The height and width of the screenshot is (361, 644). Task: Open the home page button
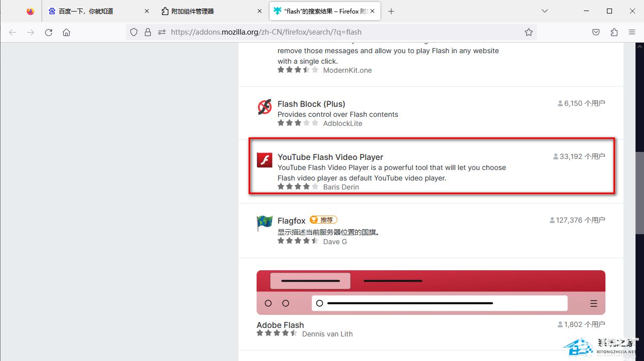click(x=66, y=32)
